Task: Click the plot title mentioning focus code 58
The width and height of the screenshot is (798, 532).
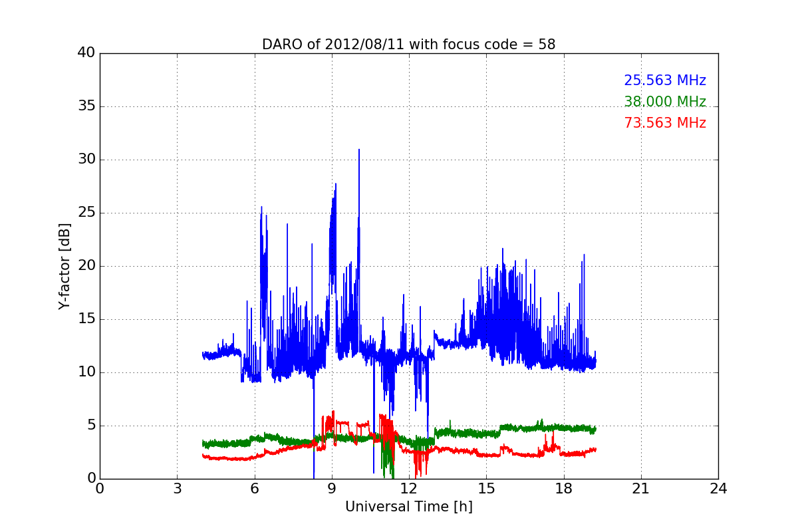Action: (408, 45)
